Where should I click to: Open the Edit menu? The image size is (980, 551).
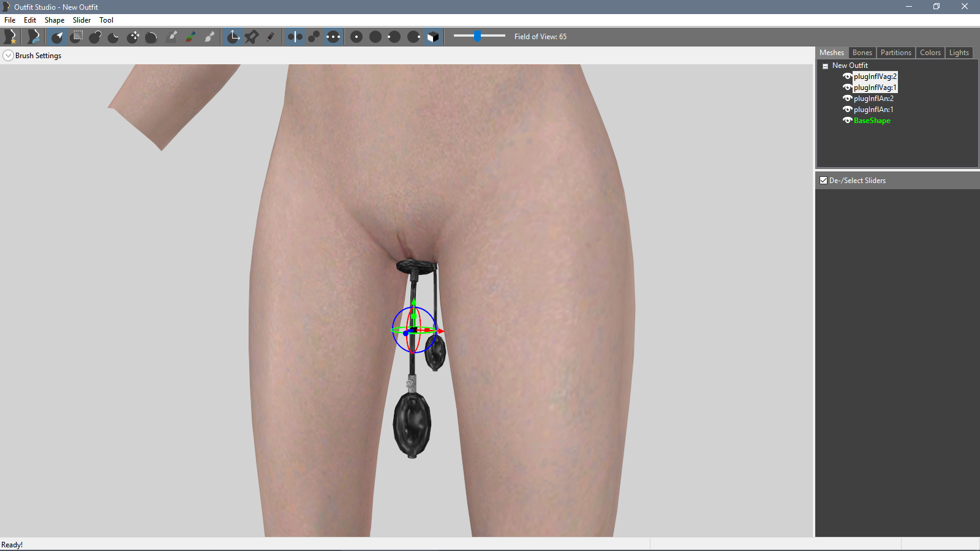click(x=30, y=20)
